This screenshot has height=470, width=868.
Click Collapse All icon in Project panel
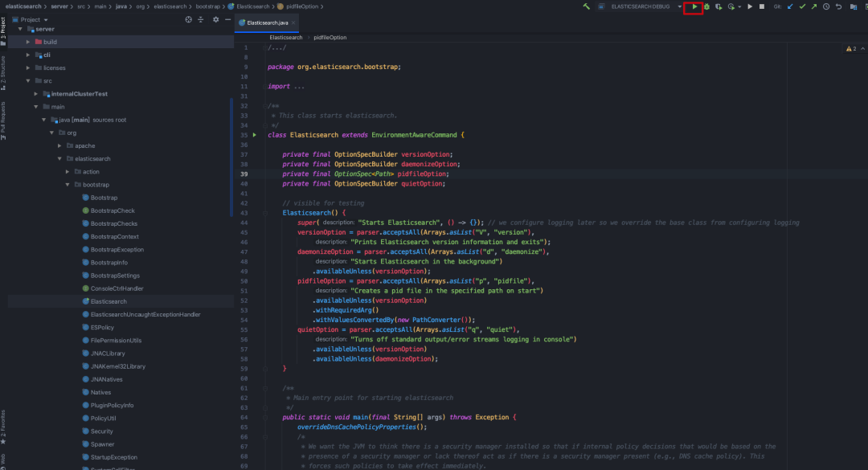200,19
